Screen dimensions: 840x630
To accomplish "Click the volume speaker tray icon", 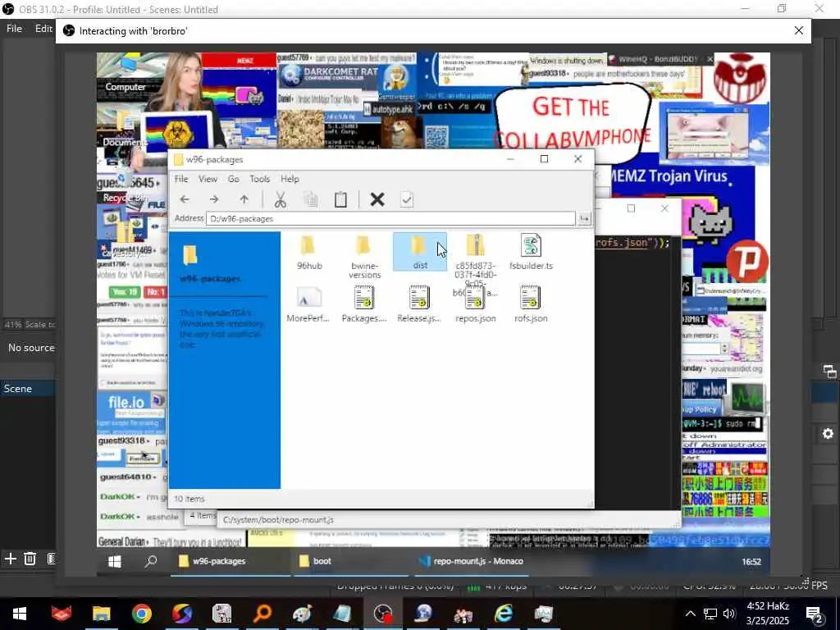I will [729, 614].
